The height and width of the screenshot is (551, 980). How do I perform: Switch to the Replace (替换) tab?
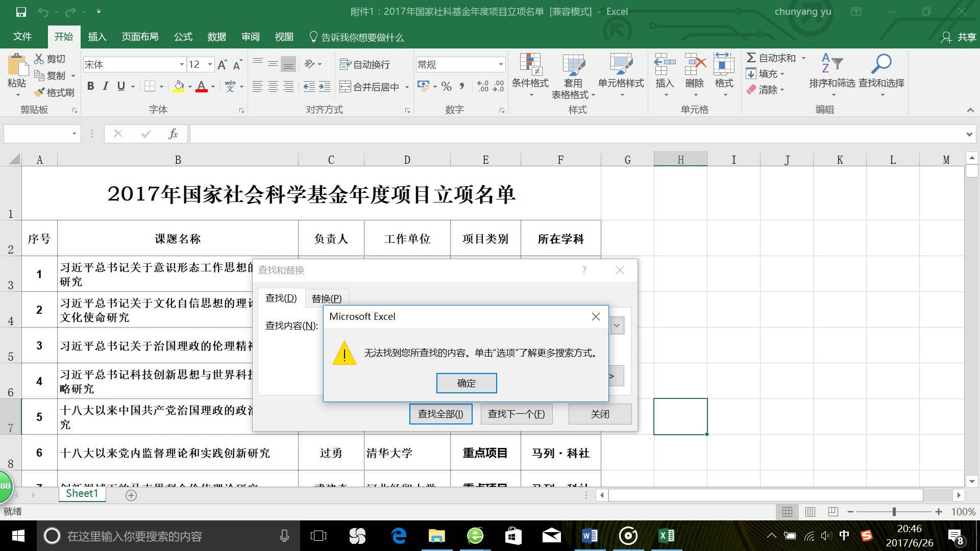click(x=327, y=298)
